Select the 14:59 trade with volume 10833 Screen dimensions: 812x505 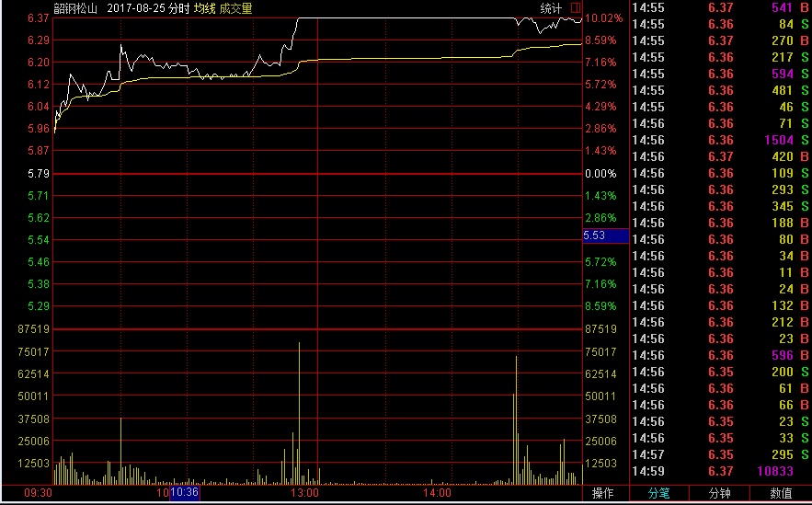[x=720, y=471]
